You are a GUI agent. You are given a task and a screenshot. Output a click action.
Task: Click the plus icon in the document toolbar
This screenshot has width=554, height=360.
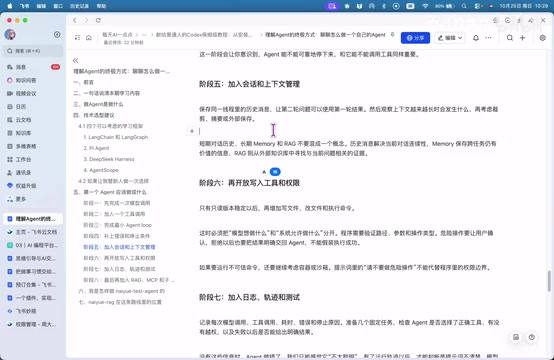click(x=522, y=38)
